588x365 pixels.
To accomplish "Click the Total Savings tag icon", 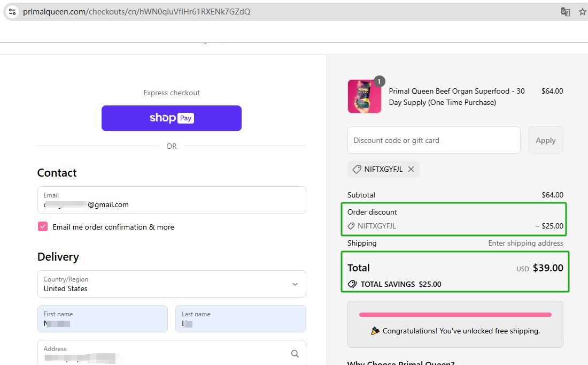I will coord(352,284).
